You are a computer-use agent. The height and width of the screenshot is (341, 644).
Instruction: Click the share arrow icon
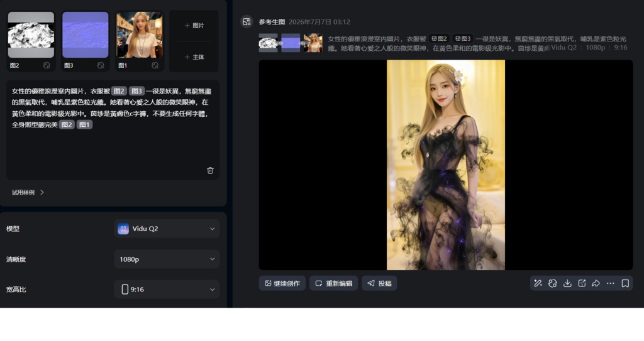[596, 283]
